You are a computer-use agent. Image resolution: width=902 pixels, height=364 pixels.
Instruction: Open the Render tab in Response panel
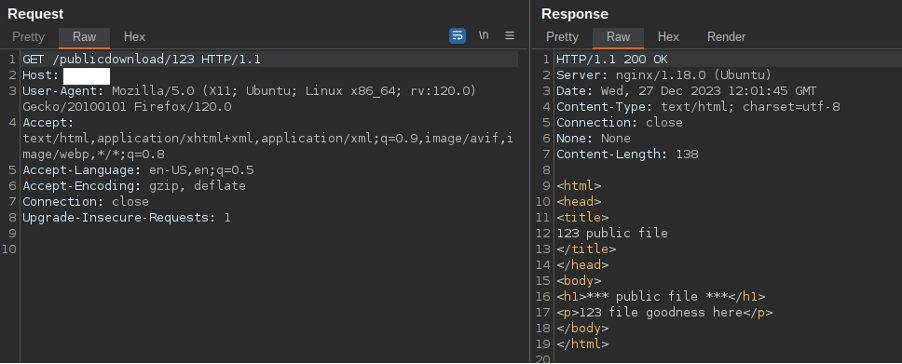tap(726, 37)
